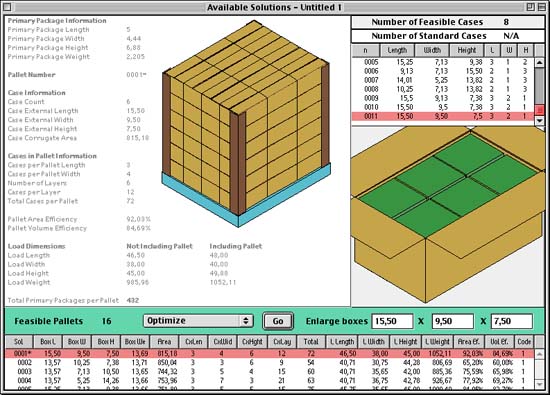Click window close box in title bar
550x395 pixels.
click(x=7, y=7)
